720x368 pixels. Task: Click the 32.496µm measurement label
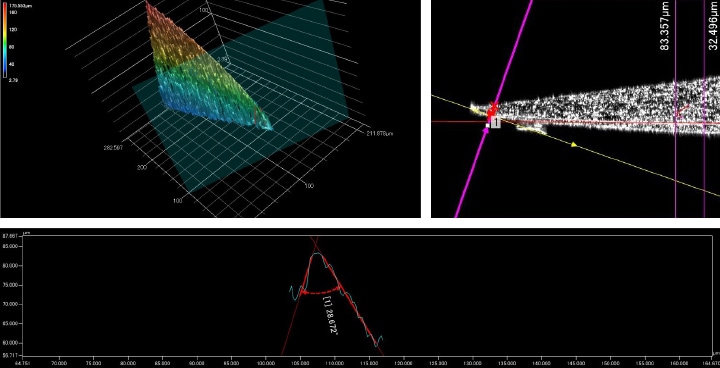click(712, 26)
